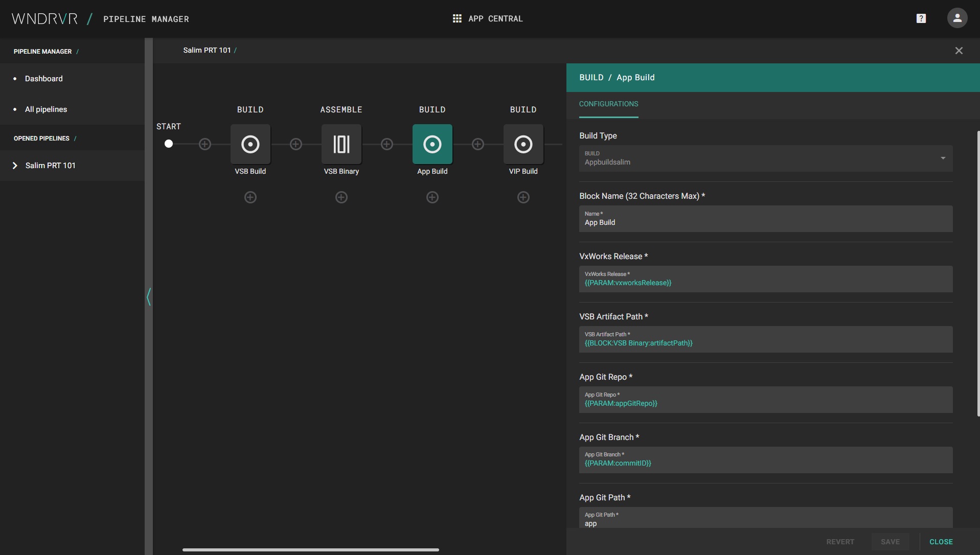Open the user account avatar
This screenshot has height=555, width=980.
(957, 18)
